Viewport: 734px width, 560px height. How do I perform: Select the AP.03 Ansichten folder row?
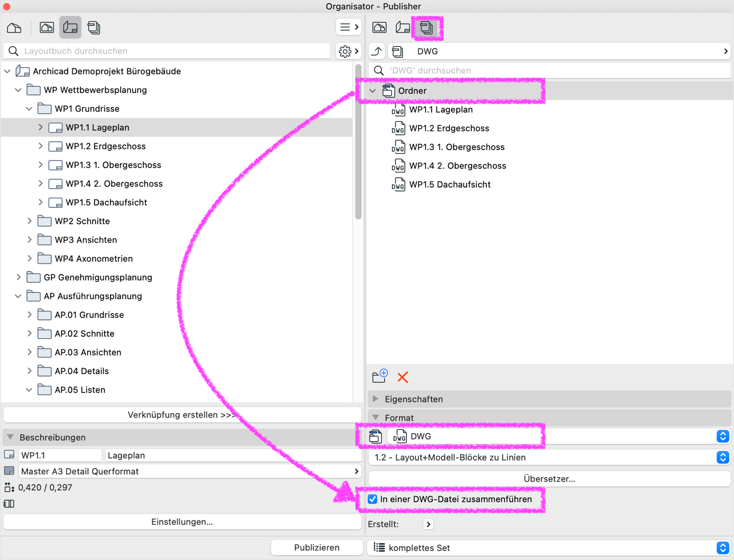177,353
